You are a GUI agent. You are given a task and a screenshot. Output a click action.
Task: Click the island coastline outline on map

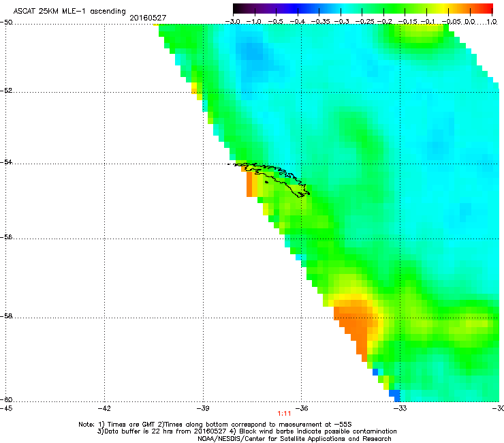tap(272, 179)
